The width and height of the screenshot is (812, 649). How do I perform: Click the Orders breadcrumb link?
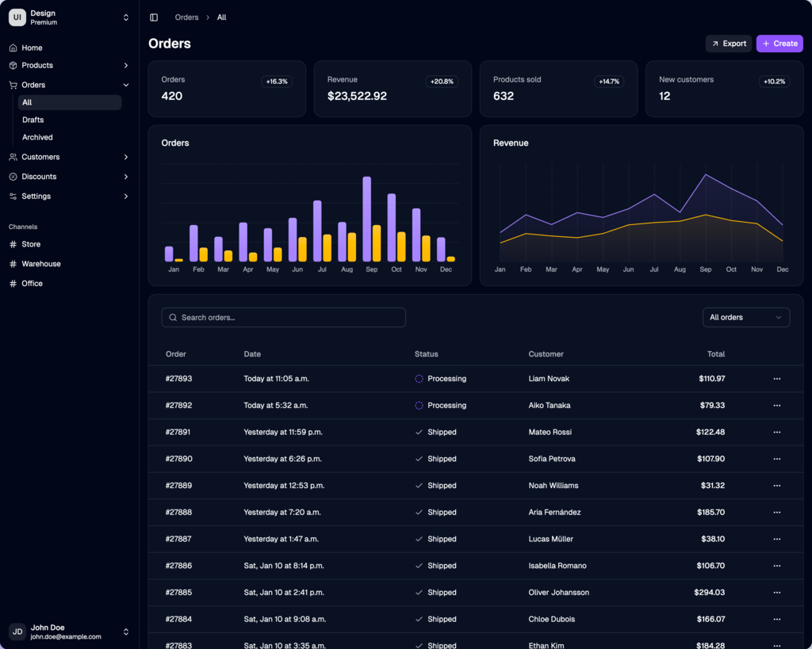tap(186, 17)
